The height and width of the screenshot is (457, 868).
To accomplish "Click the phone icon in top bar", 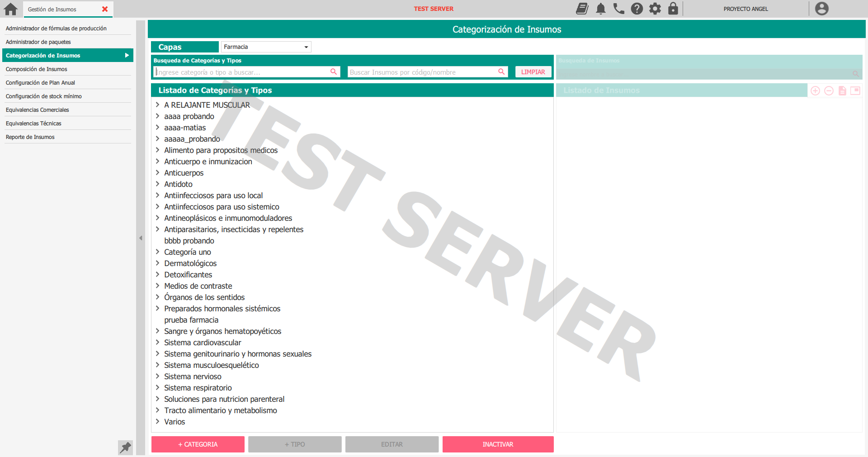I will point(618,9).
